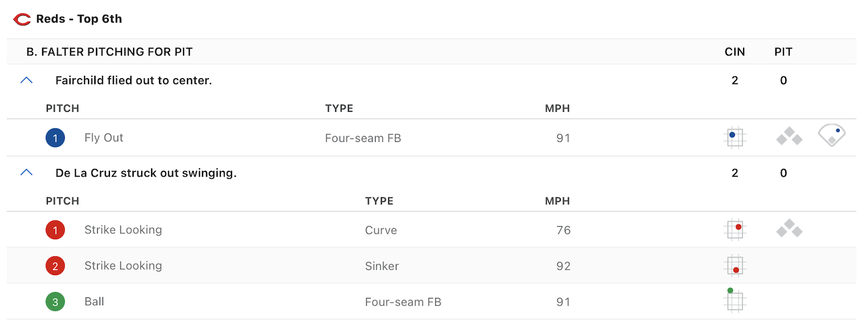
Task: Click the red pitch 1 Strike Looking badge
Action: pyautogui.click(x=56, y=230)
